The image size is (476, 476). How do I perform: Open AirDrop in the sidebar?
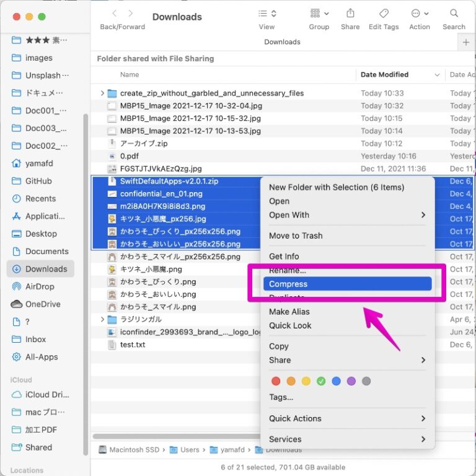(x=40, y=286)
